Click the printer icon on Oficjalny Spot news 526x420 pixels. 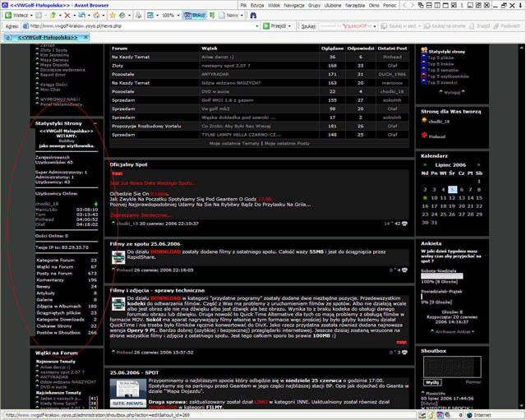coord(404,224)
